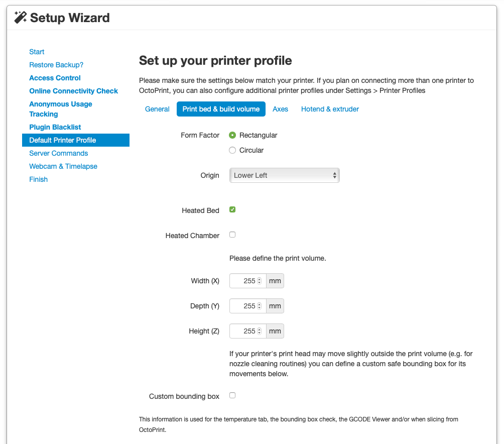Click the Width (X) input field

coord(244,281)
